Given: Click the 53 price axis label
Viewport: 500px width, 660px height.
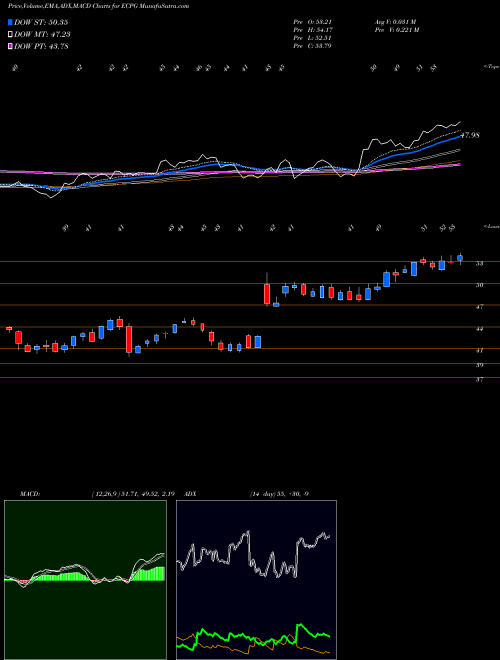Looking at the screenshot, I should pos(479,264).
